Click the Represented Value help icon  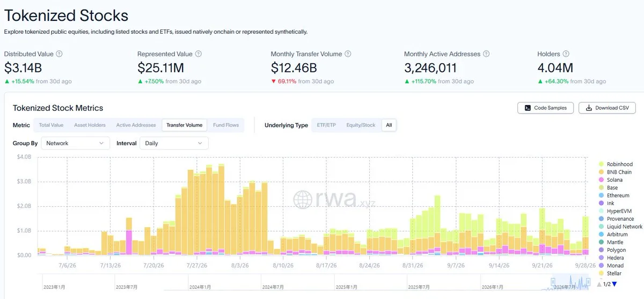pos(199,54)
